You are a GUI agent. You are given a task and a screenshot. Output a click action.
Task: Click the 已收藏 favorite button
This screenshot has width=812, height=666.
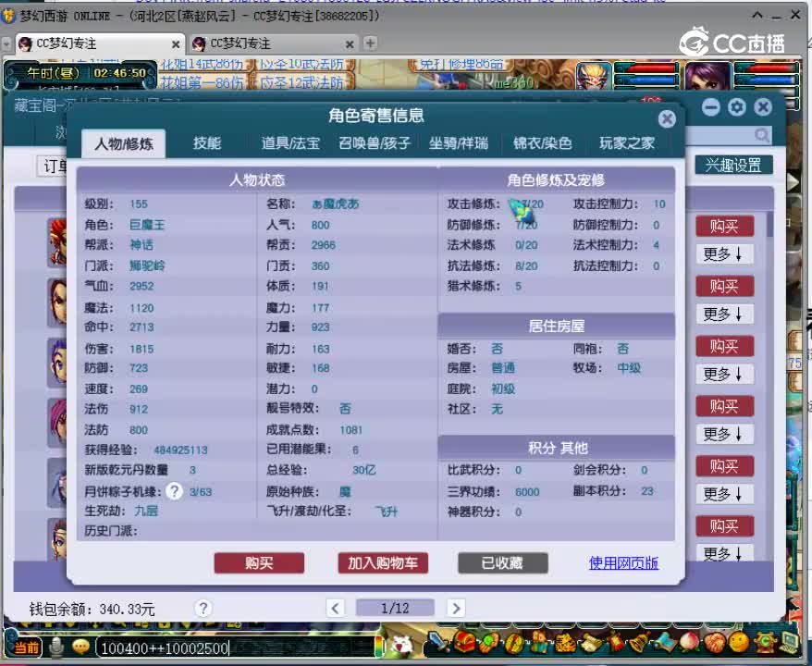pos(502,563)
